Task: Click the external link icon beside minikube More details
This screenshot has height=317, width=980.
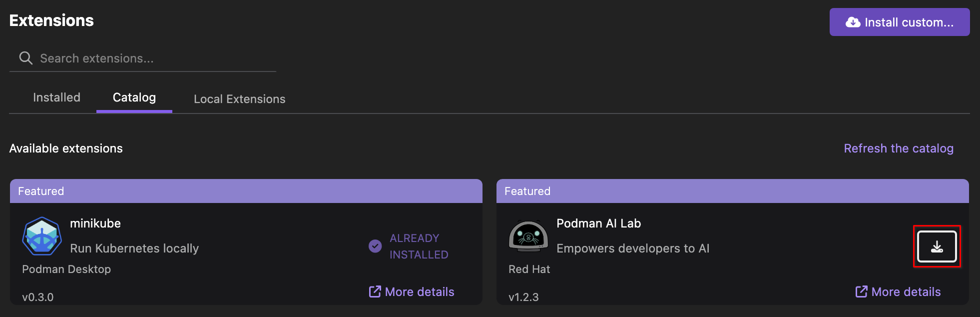Action: tap(374, 291)
